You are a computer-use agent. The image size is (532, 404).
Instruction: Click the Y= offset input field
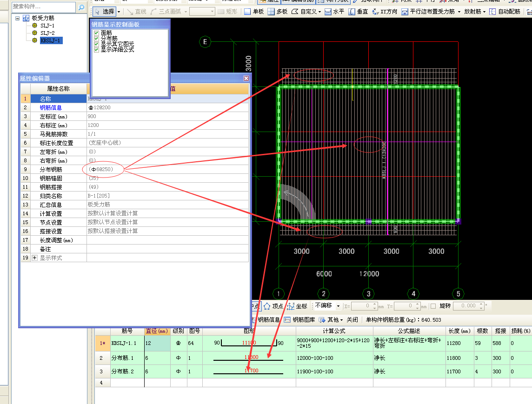point(407,306)
